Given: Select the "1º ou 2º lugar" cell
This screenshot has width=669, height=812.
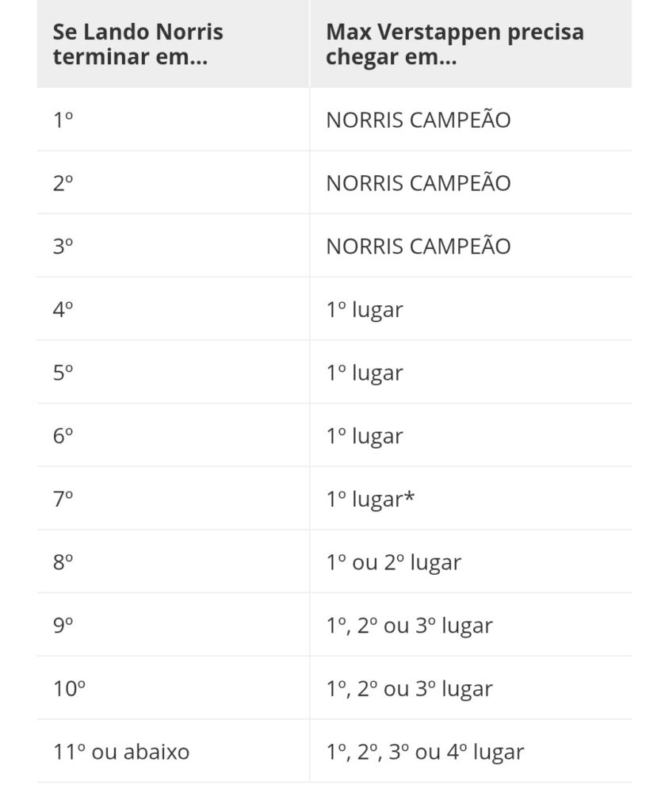Looking at the screenshot, I should (393, 562).
